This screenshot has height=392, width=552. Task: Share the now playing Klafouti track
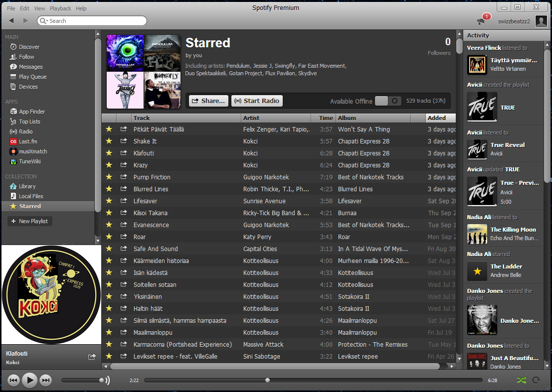pyautogui.click(x=92, y=357)
